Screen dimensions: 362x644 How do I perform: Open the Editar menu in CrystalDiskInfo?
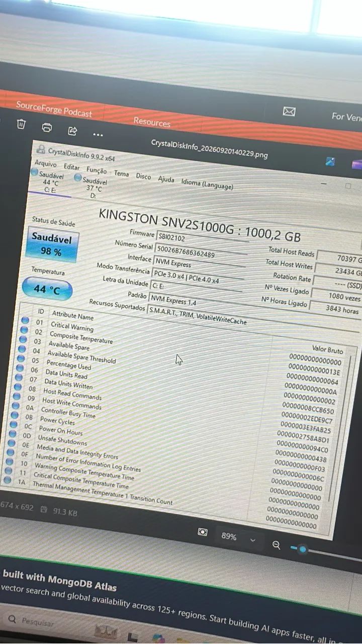point(71,167)
